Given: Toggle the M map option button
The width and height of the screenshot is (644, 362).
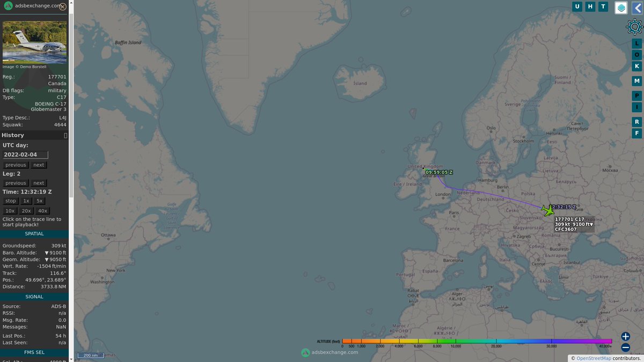Looking at the screenshot, I should tap(637, 81).
